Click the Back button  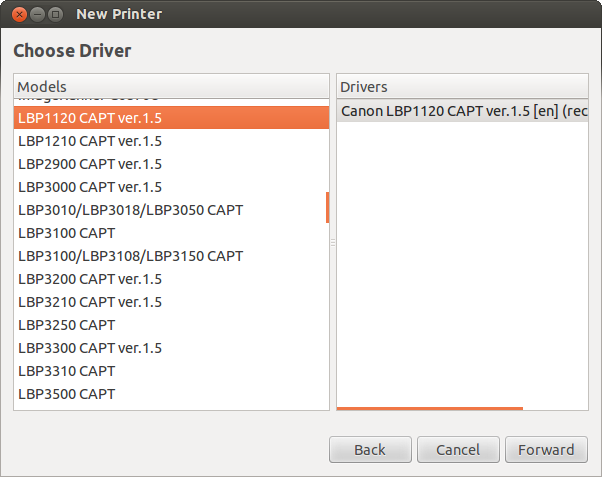click(370, 449)
